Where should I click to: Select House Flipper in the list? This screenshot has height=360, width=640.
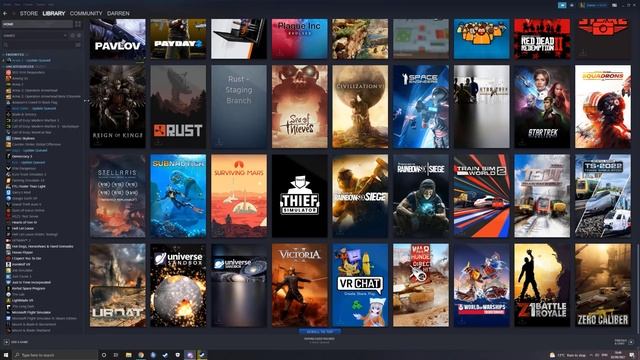coord(22,253)
